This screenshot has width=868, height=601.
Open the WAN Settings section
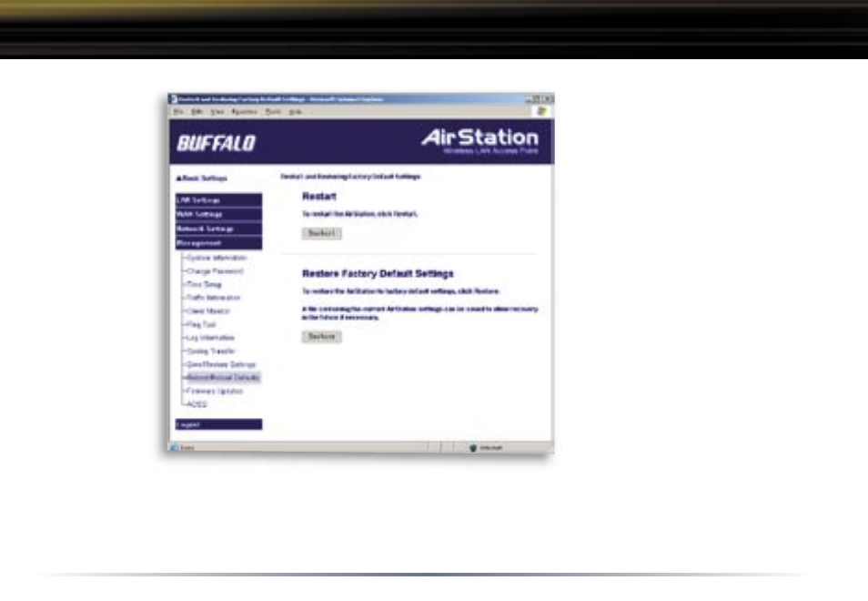218,214
